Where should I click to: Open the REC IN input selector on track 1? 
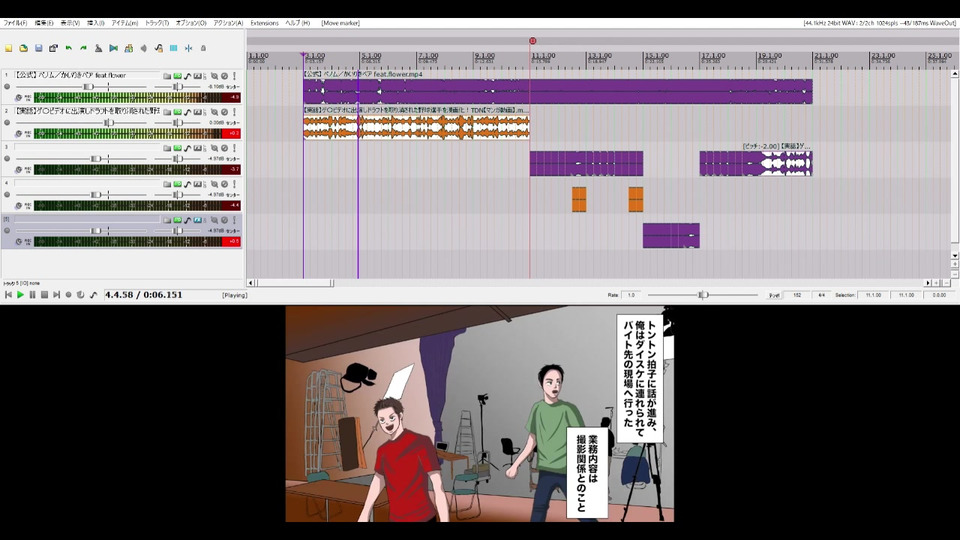28,97
